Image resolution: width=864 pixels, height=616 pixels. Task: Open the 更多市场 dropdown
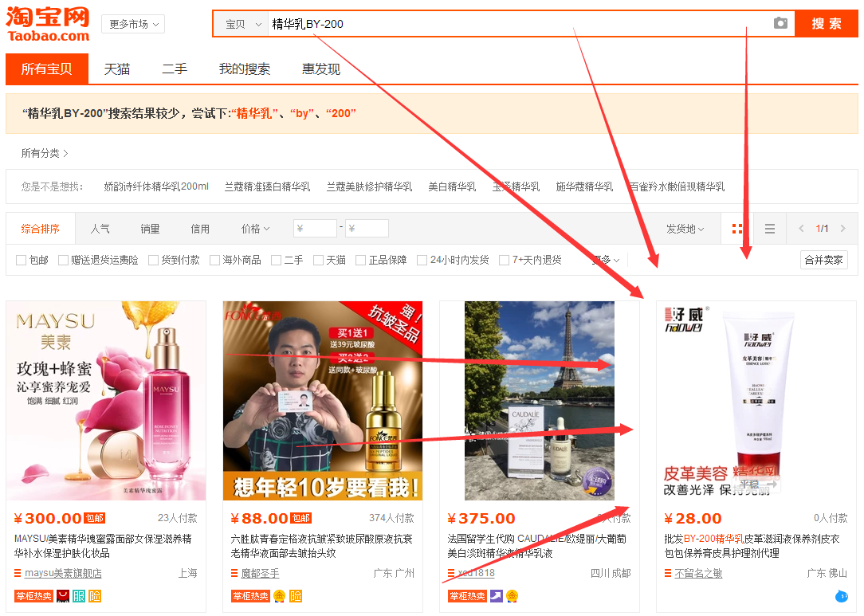coord(133,24)
